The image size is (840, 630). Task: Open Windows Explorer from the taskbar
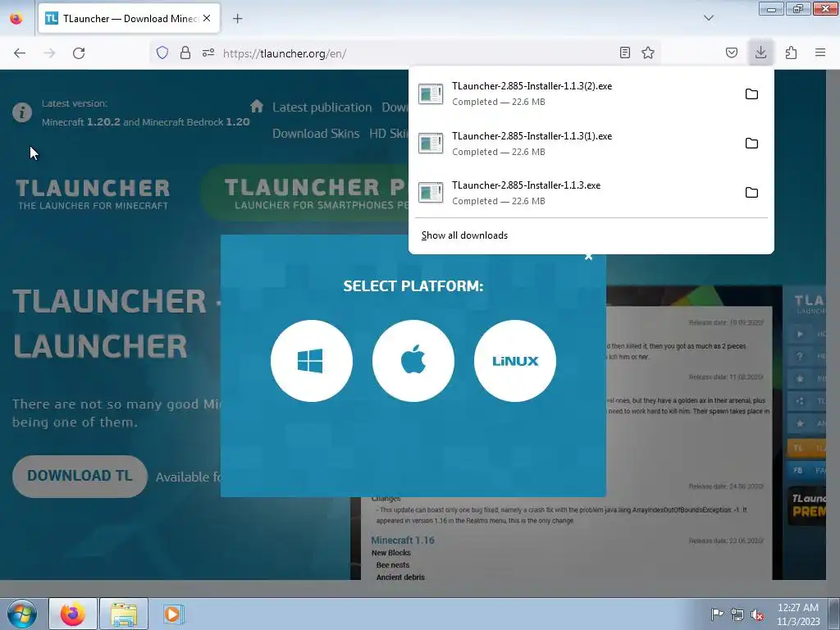click(124, 614)
